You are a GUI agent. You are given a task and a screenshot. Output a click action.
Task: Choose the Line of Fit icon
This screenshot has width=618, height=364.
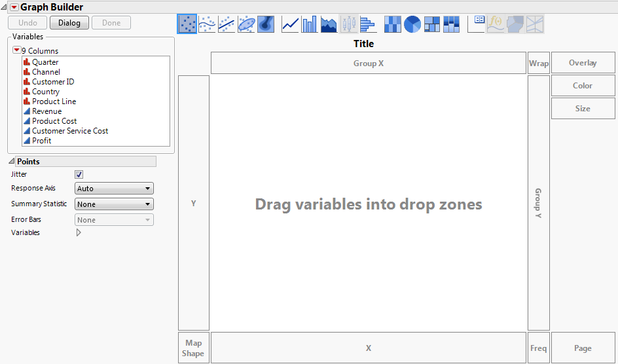227,24
